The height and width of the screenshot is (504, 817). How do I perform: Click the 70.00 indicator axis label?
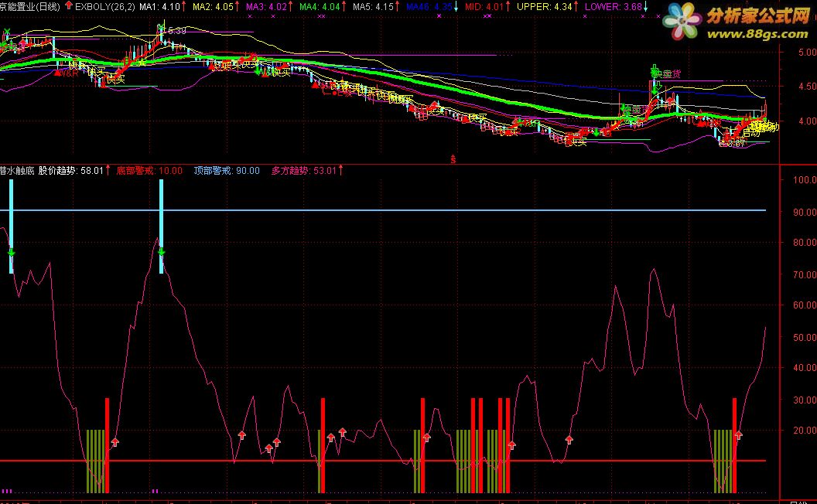pyautogui.click(x=805, y=274)
